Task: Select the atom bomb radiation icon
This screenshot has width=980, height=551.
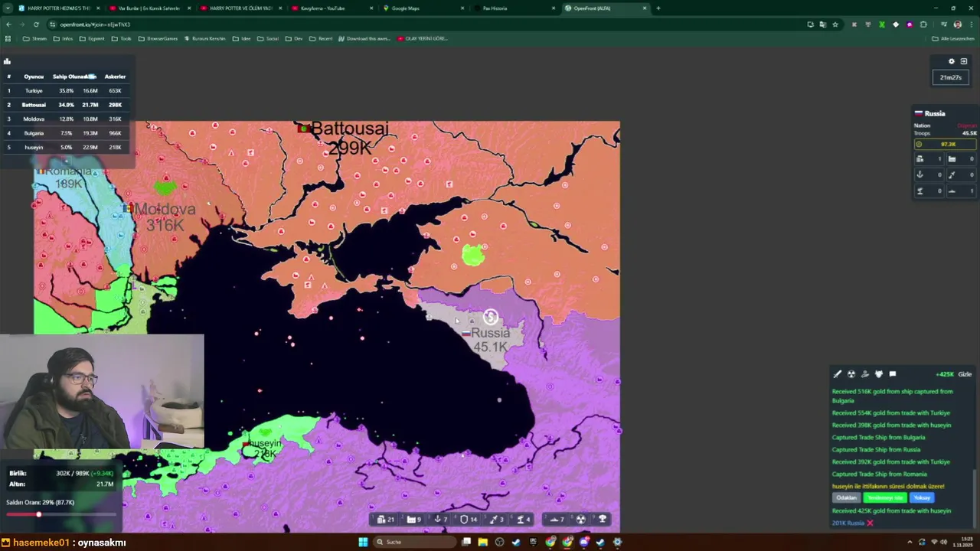Action: 581,519
